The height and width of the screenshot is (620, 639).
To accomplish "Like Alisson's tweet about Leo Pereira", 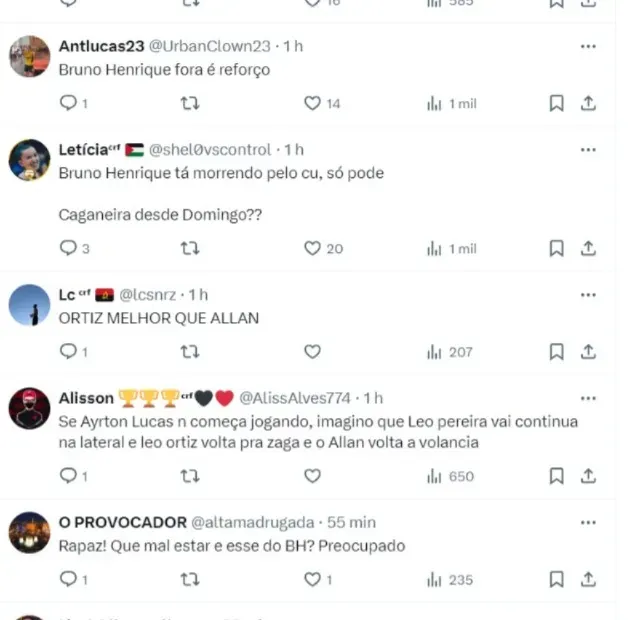I will [312, 476].
